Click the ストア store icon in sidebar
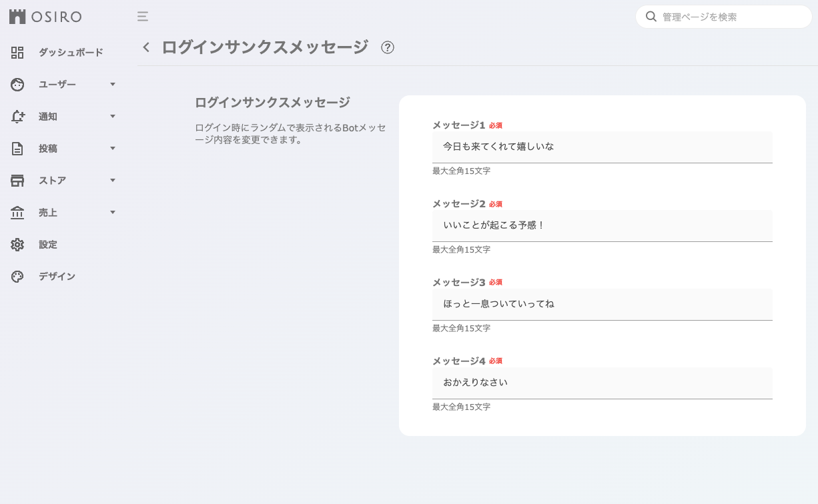Screen dimensions: 818x504 17,180
